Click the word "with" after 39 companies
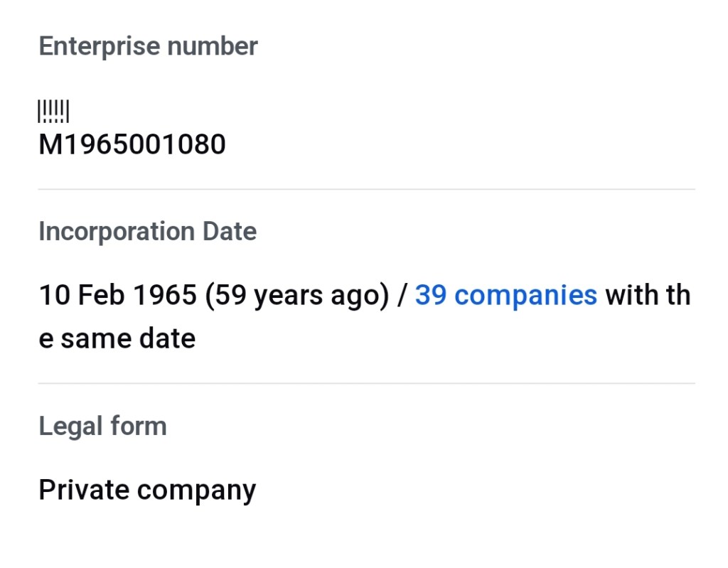The height and width of the screenshot is (568, 728). pyautogui.click(x=631, y=295)
